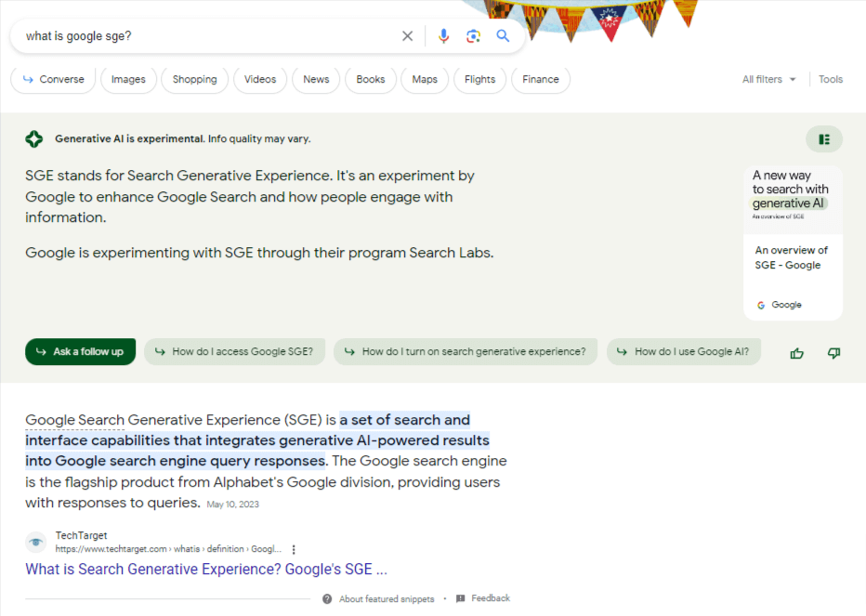Click the TechTarget source name
Screen dimensions: 866x616
coord(81,535)
